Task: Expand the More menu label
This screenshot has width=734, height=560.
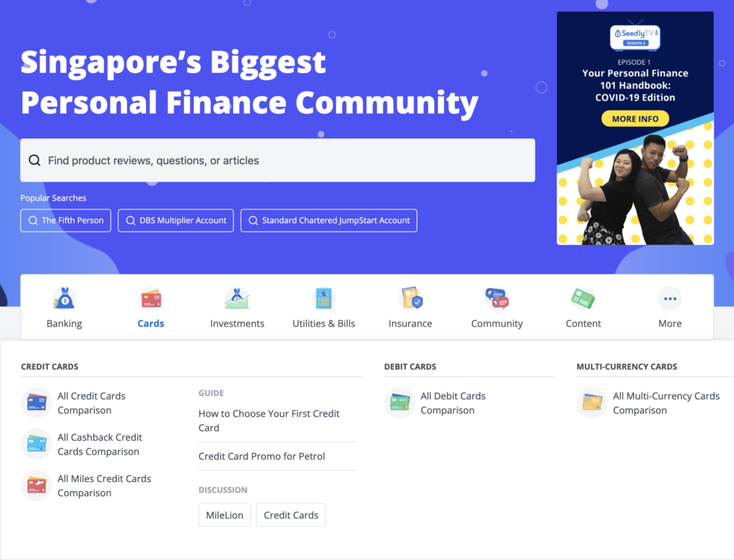Action: point(670,323)
